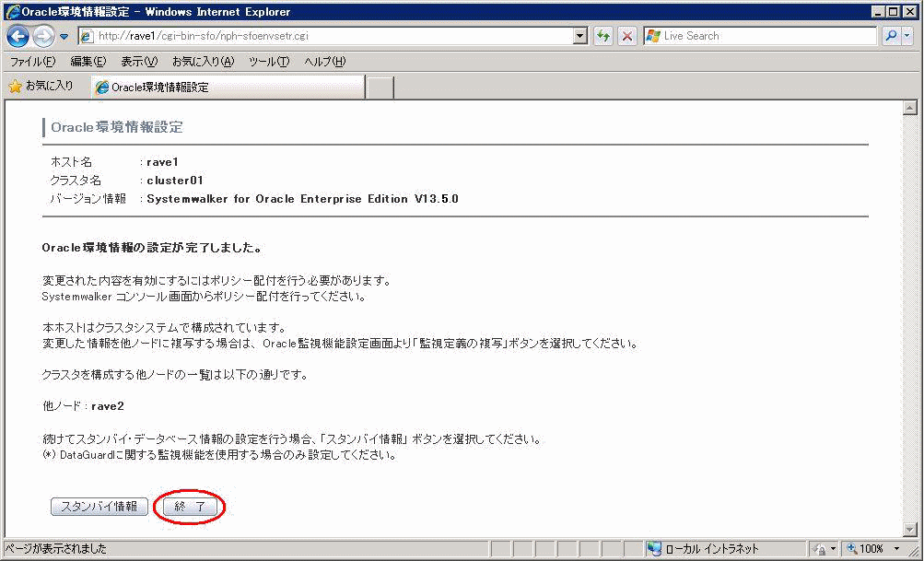924x561 pixels.
Task: Open recent pages dropdown beside Forward arrow
Action: click(64, 37)
